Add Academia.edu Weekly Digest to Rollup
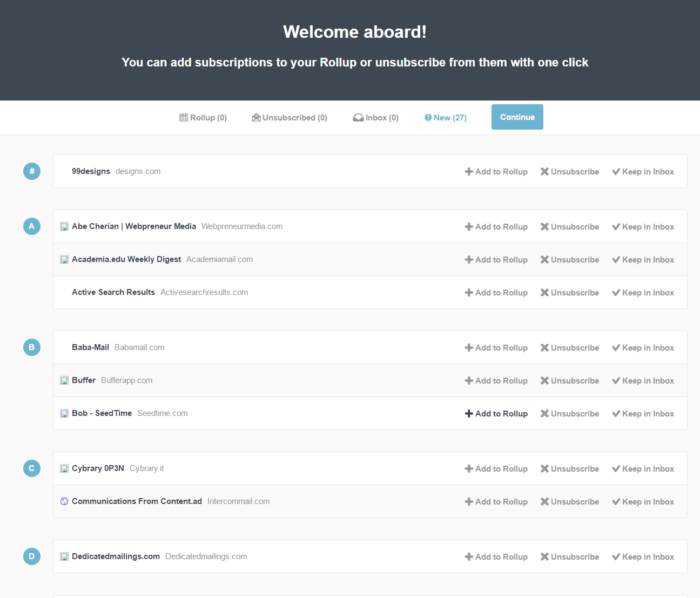This screenshot has height=598, width=700. point(496,260)
